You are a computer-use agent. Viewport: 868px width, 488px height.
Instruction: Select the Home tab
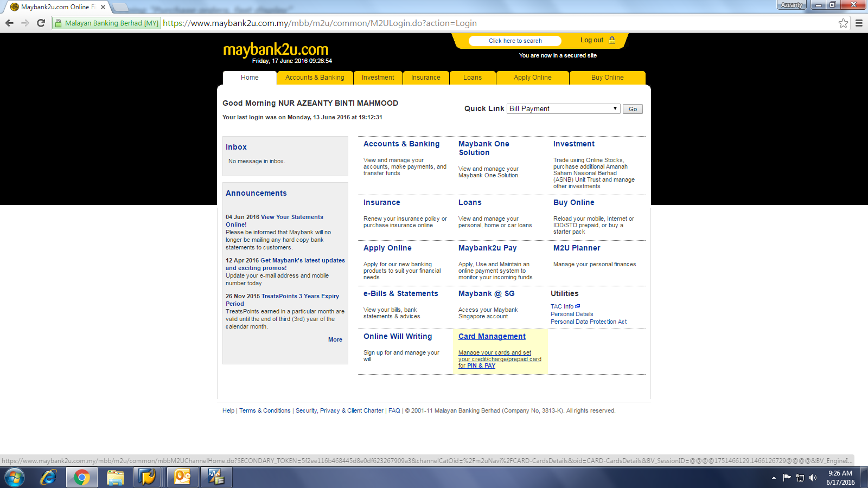[x=250, y=78]
